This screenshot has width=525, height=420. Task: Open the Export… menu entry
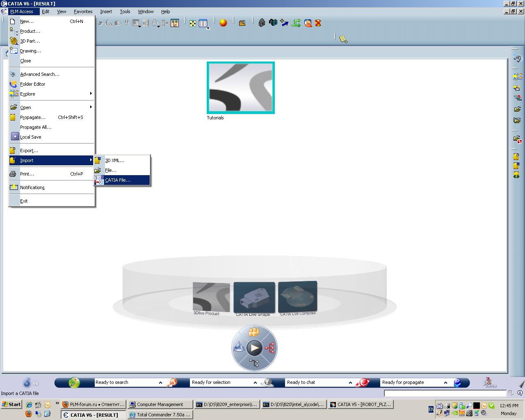coord(52,151)
